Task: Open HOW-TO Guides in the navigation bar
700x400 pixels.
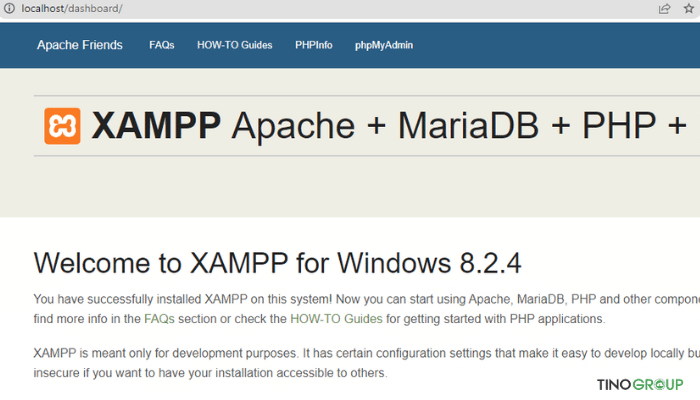Action: pyautogui.click(x=235, y=45)
